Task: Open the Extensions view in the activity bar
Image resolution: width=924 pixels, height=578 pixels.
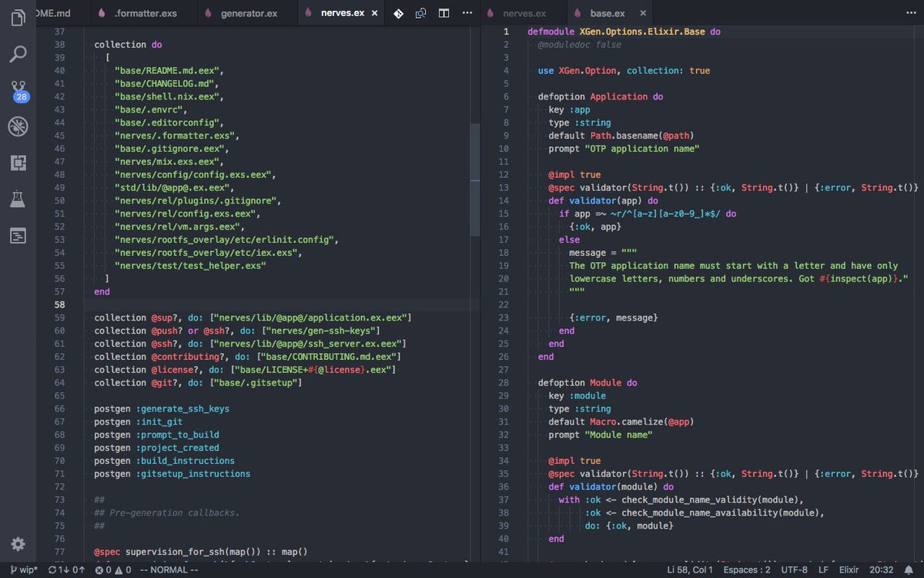Action: pyautogui.click(x=17, y=163)
